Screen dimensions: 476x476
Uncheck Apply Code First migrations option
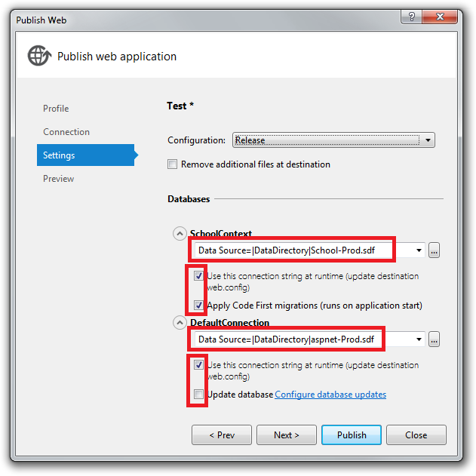pos(198,305)
